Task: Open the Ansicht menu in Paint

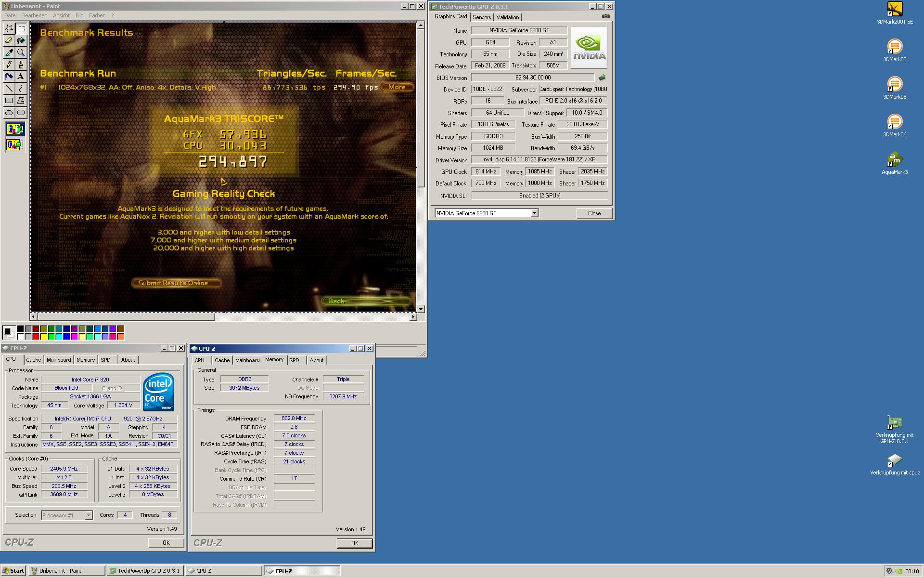Action: (62, 15)
